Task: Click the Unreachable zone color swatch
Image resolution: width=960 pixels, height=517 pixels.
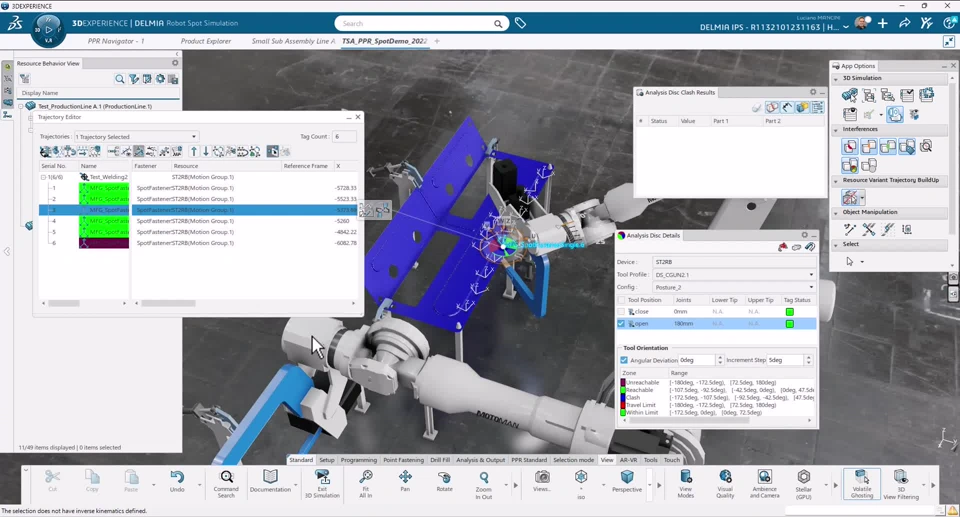Action: pos(623,382)
